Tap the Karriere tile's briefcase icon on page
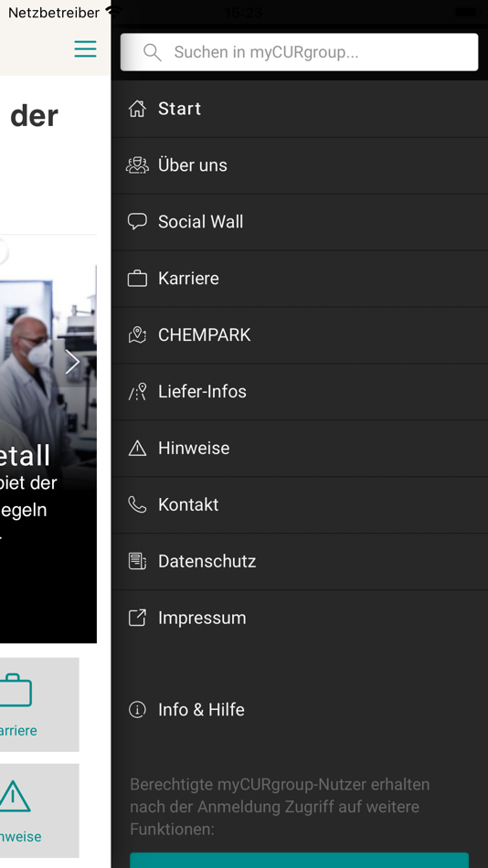Screen dimensions: 488x868 tap(16, 690)
